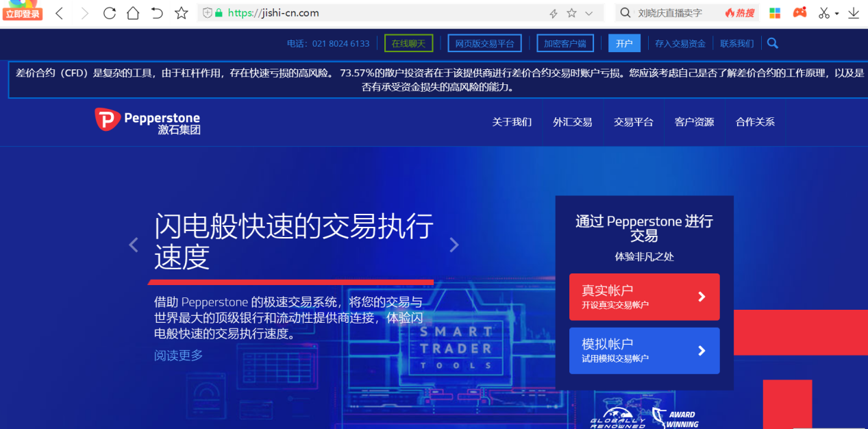Show next slide with the right carousel arrow
The image size is (868, 429).
click(x=454, y=245)
